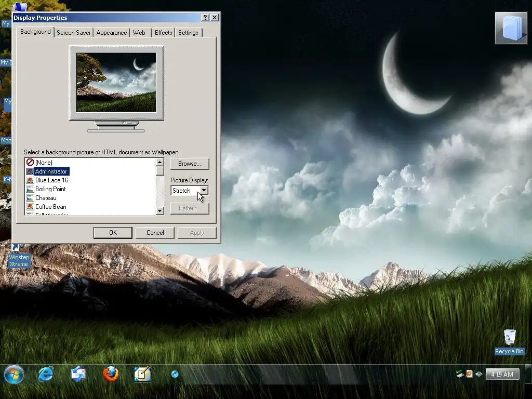Click the Apply button
The image size is (532, 399).
pos(197,233)
